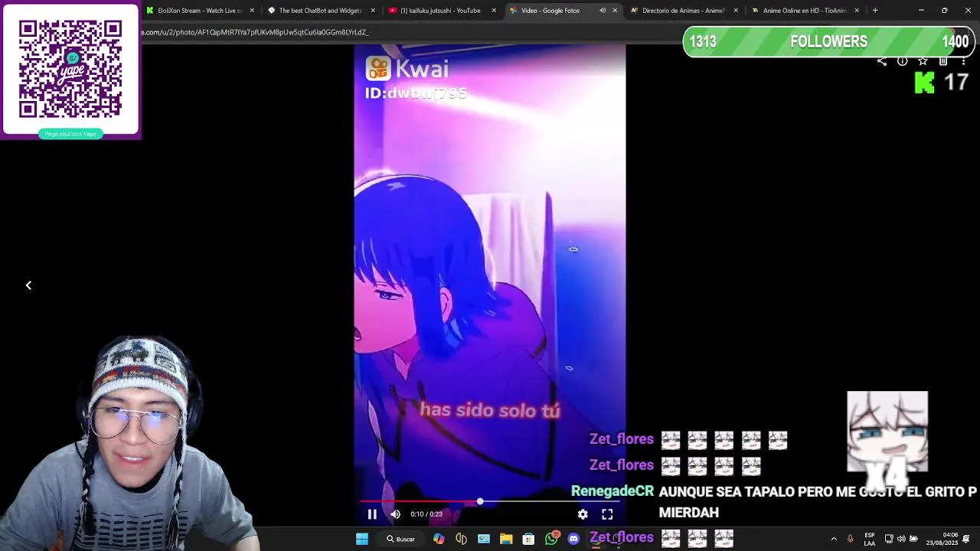Pause the video playback

[372, 514]
